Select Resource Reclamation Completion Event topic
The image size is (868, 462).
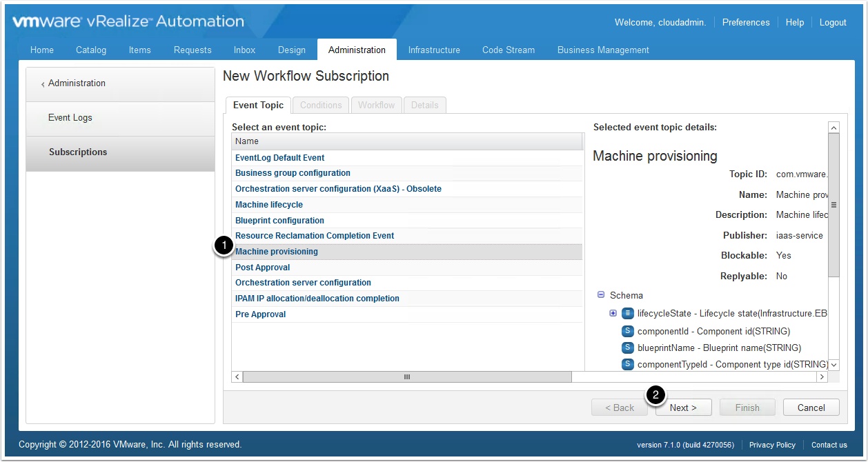407,236
